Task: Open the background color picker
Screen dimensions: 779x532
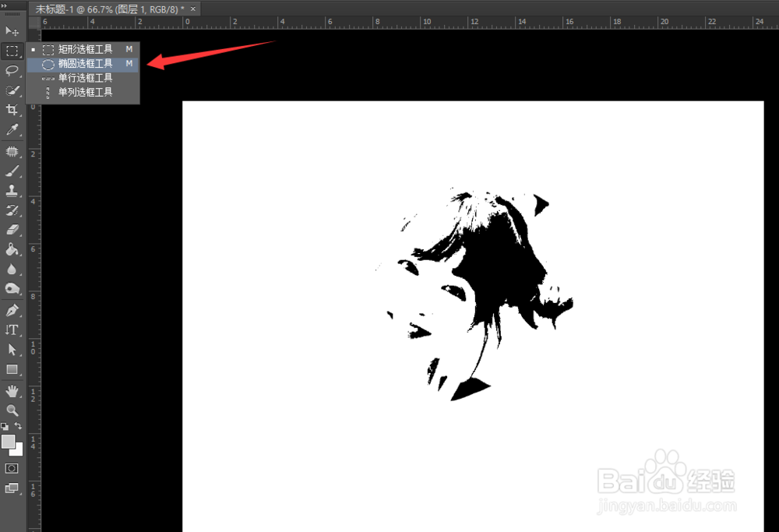Action: (x=19, y=451)
